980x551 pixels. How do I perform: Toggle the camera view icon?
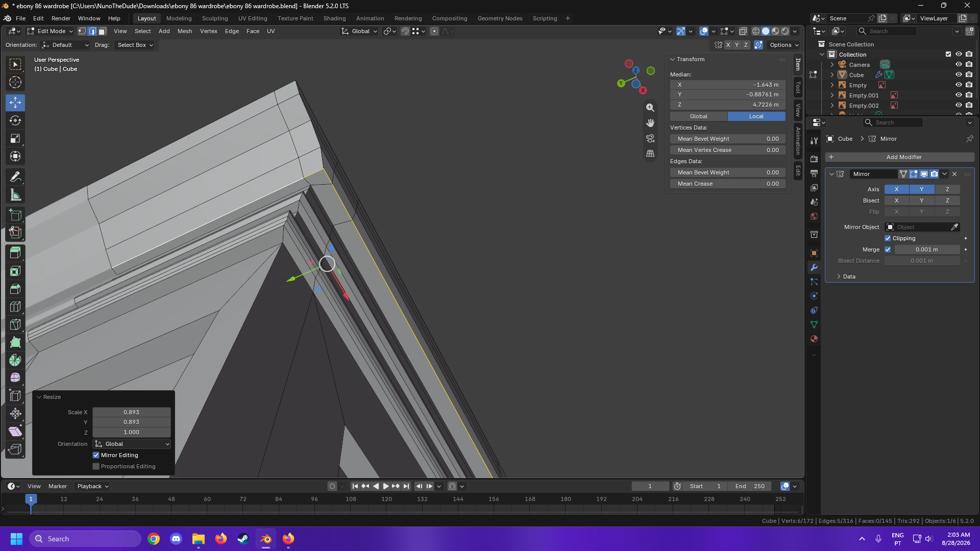[650, 138]
